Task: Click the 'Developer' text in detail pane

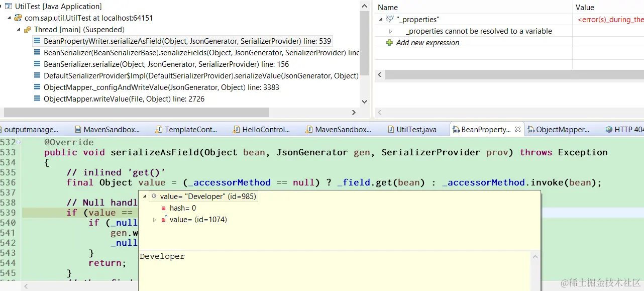Action: click(x=162, y=256)
